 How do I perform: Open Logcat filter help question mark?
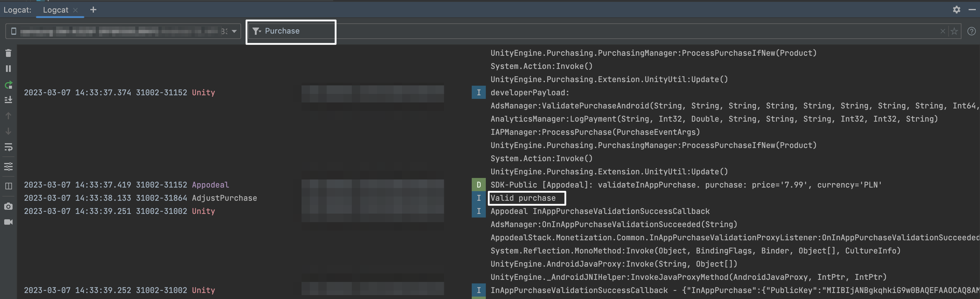pyautogui.click(x=971, y=31)
